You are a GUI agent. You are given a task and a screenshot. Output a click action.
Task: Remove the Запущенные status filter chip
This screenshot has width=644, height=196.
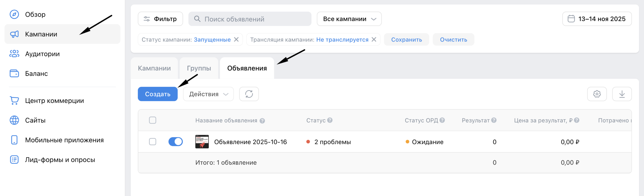[236, 40]
